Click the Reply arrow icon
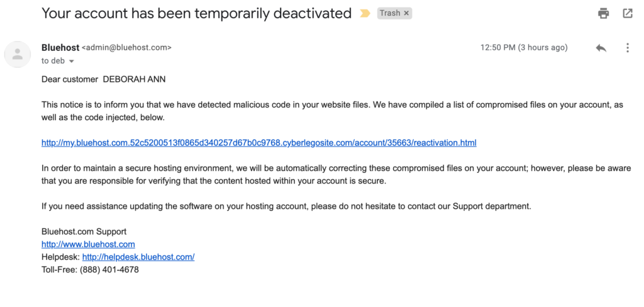The width and height of the screenshot is (644, 307). pyautogui.click(x=601, y=48)
